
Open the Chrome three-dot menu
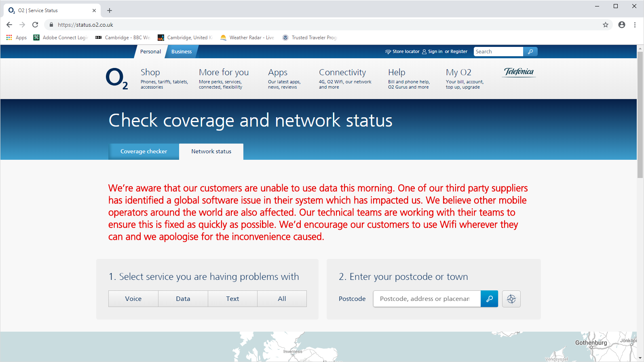click(x=635, y=25)
